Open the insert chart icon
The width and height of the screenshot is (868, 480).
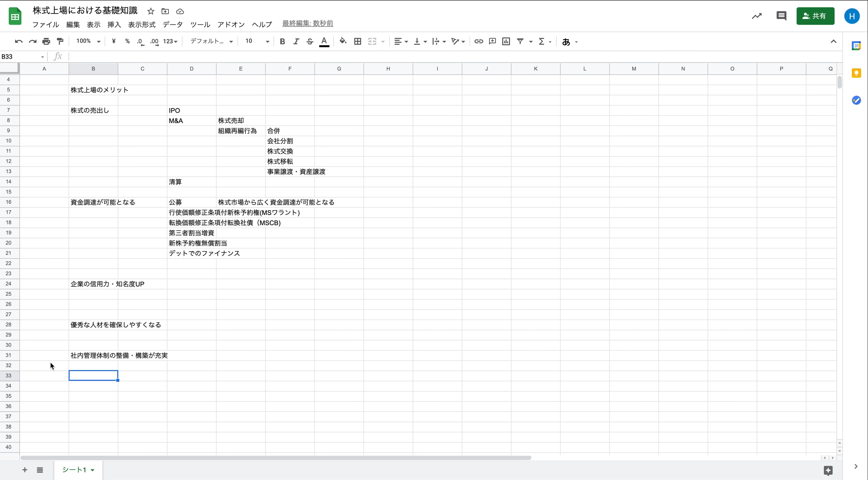(506, 41)
